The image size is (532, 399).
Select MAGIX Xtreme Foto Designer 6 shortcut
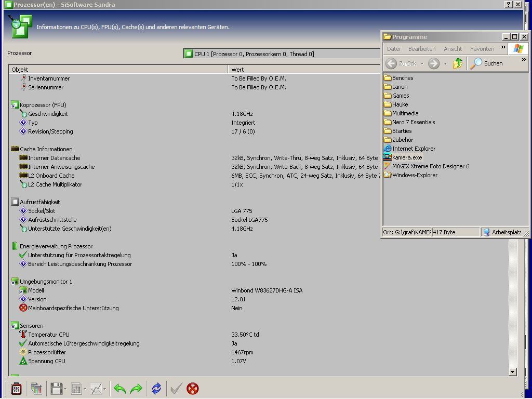point(427,166)
